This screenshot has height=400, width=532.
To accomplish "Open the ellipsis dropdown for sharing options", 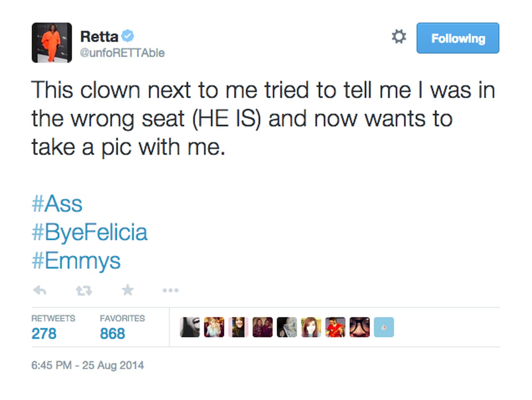I will pos(170,290).
